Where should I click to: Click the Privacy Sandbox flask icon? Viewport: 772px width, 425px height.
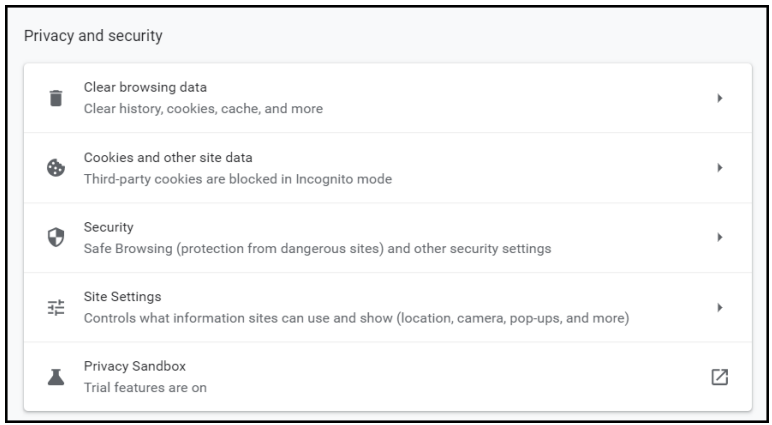point(56,377)
